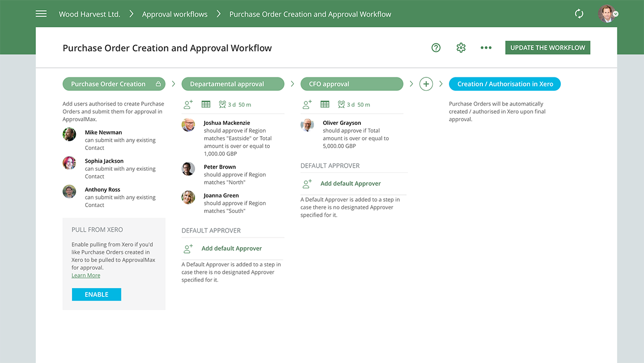644x363 pixels.
Task: Open the hamburger navigation menu
Action: click(x=41, y=13)
